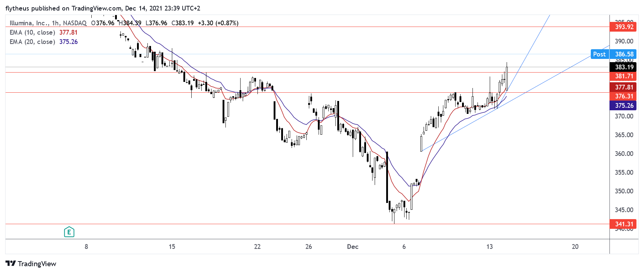Click the open value O376.96 in legend
Image resolution: width=644 pixels, height=273 pixels.
[103, 23]
